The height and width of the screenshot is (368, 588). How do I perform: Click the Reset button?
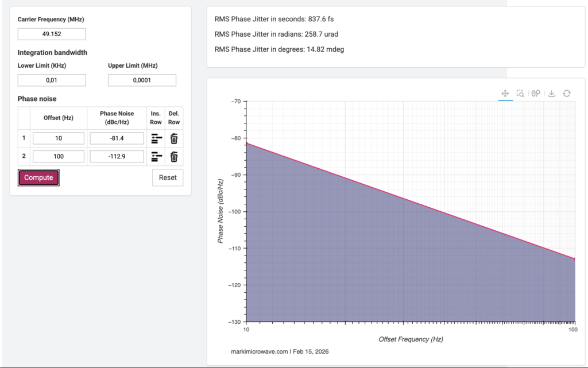coord(168,178)
